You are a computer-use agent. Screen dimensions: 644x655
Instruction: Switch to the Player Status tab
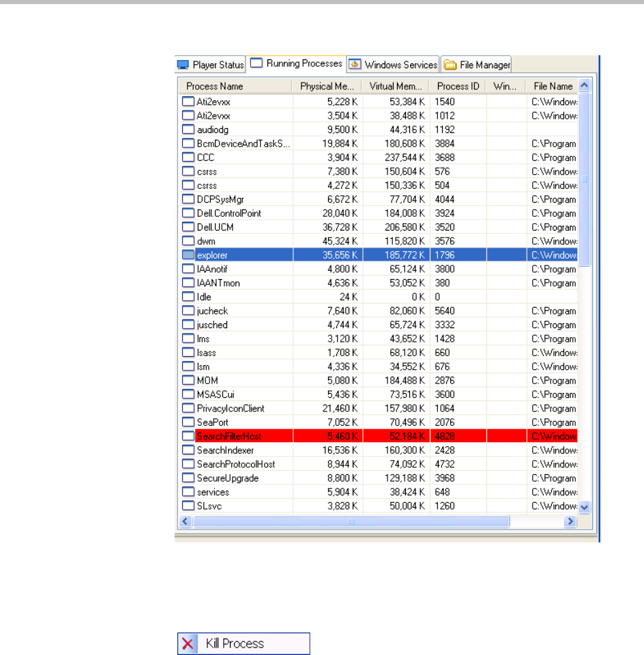[x=210, y=65]
